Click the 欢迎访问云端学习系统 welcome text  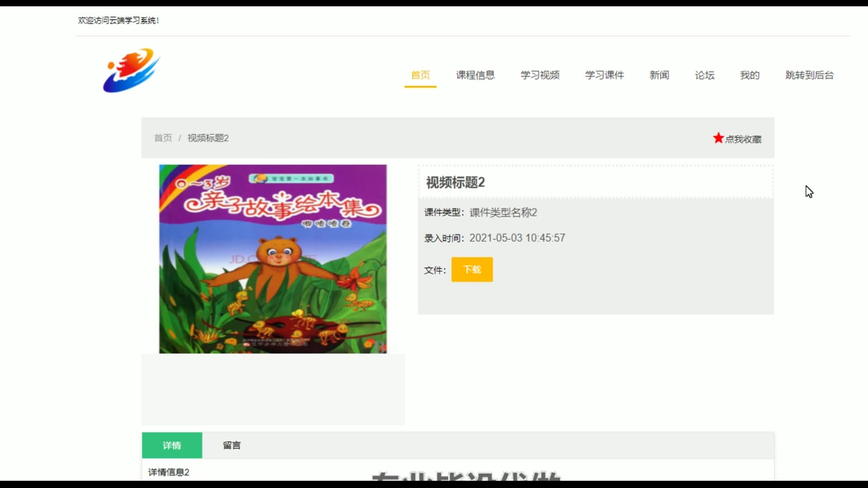pos(118,20)
